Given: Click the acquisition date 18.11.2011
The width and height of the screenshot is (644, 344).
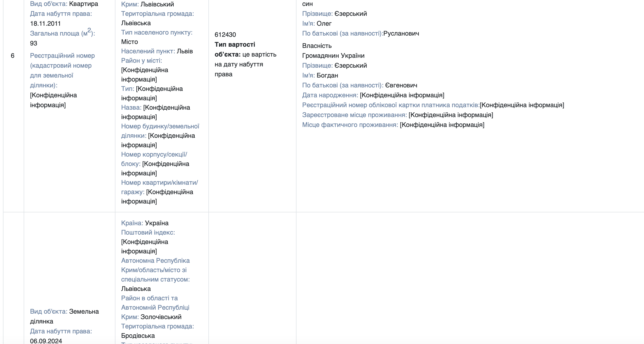Looking at the screenshot, I should click(45, 23).
